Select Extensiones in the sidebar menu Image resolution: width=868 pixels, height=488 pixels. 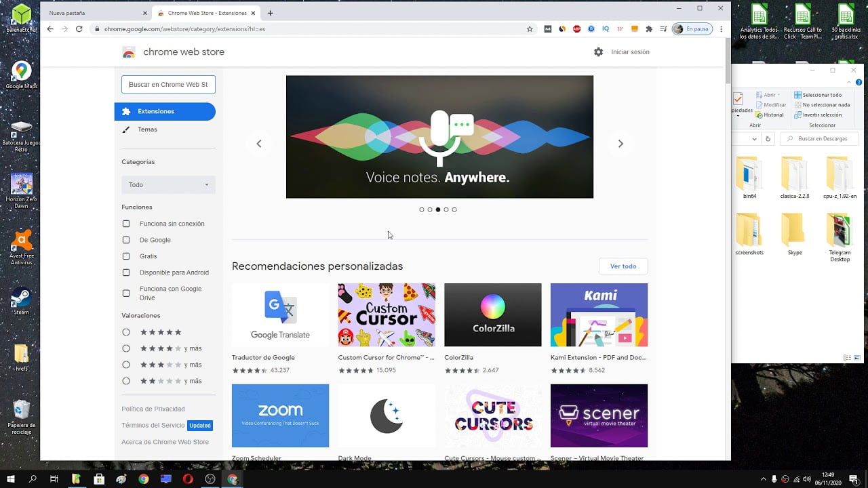pos(156,111)
